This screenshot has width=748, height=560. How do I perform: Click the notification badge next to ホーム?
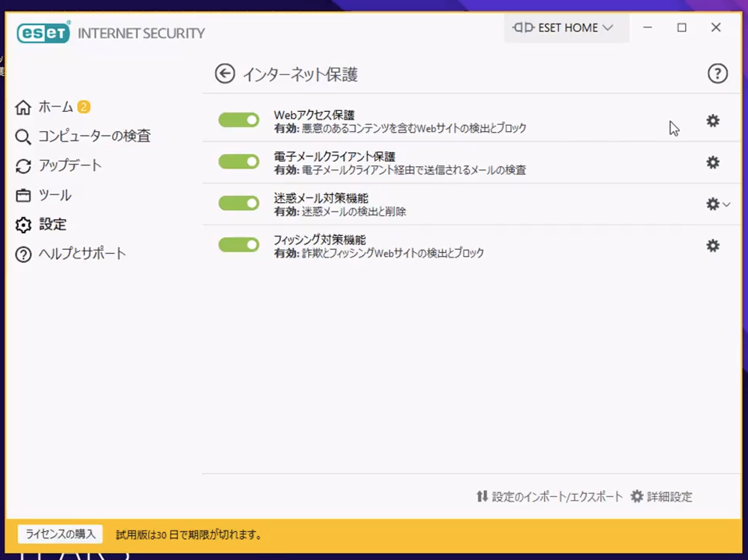(84, 107)
